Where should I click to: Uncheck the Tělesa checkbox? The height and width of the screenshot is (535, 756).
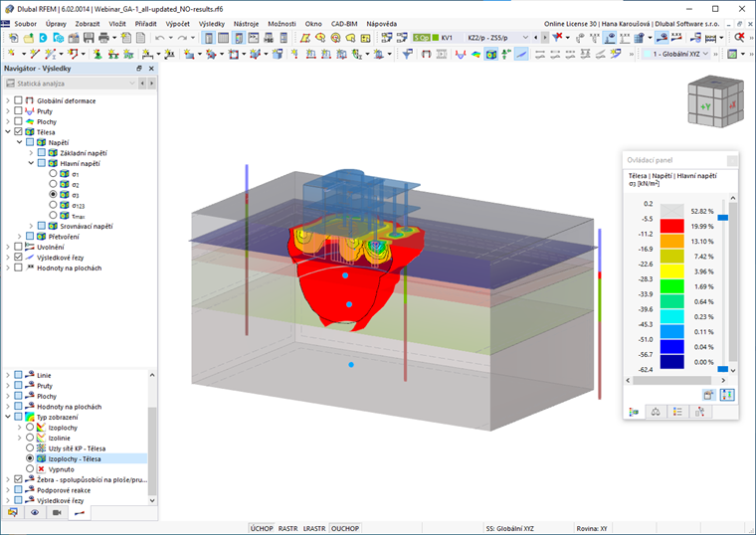click(18, 131)
